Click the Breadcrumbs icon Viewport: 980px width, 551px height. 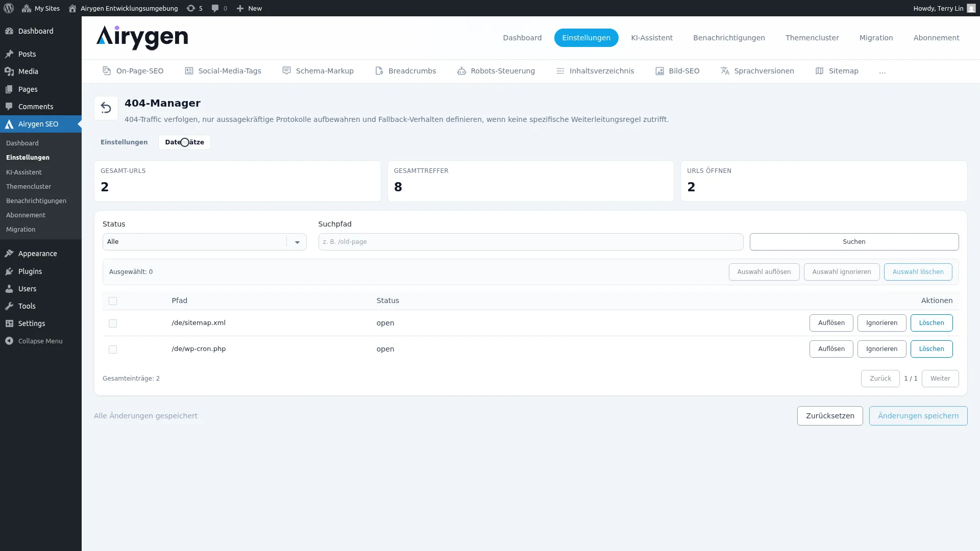pyautogui.click(x=379, y=71)
